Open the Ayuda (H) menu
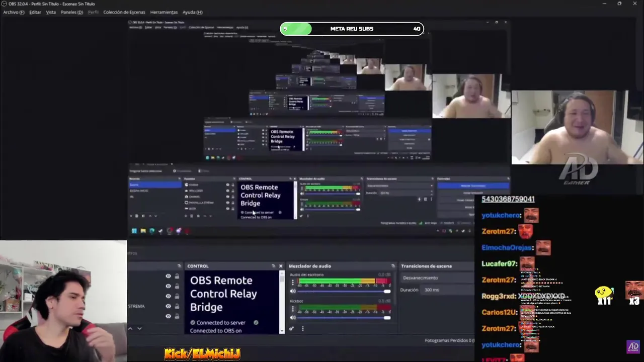 tap(192, 12)
